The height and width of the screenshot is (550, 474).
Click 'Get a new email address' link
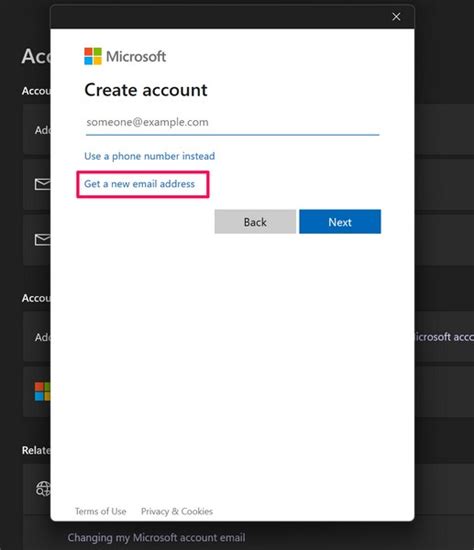click(139, 184)
